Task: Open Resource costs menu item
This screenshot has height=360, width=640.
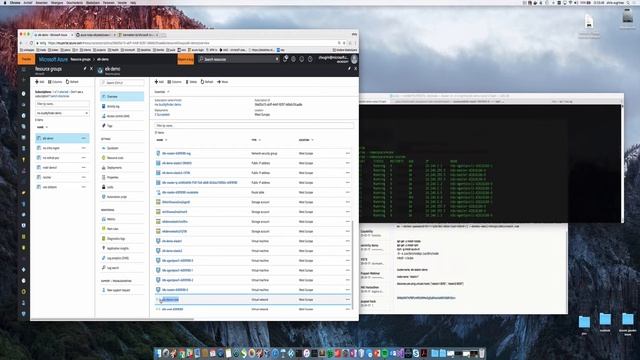Action: [122, 158]
